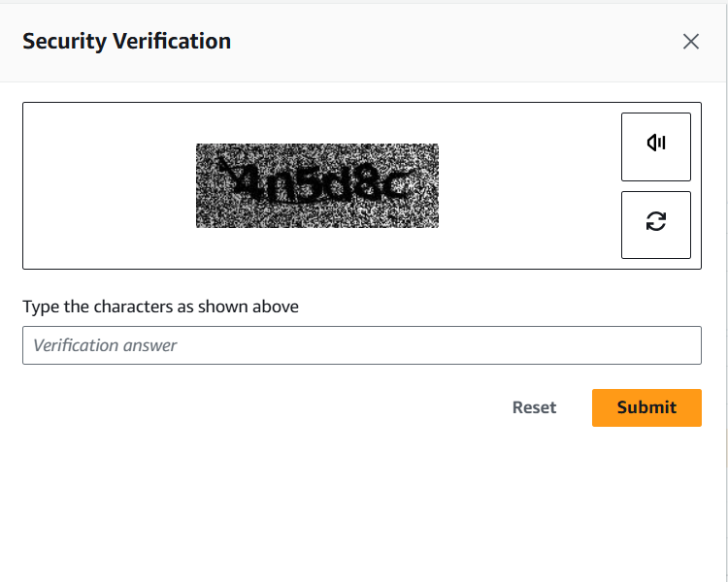Close the Security Verification dialog
728x582 pixels.
(x=690, y=41)
